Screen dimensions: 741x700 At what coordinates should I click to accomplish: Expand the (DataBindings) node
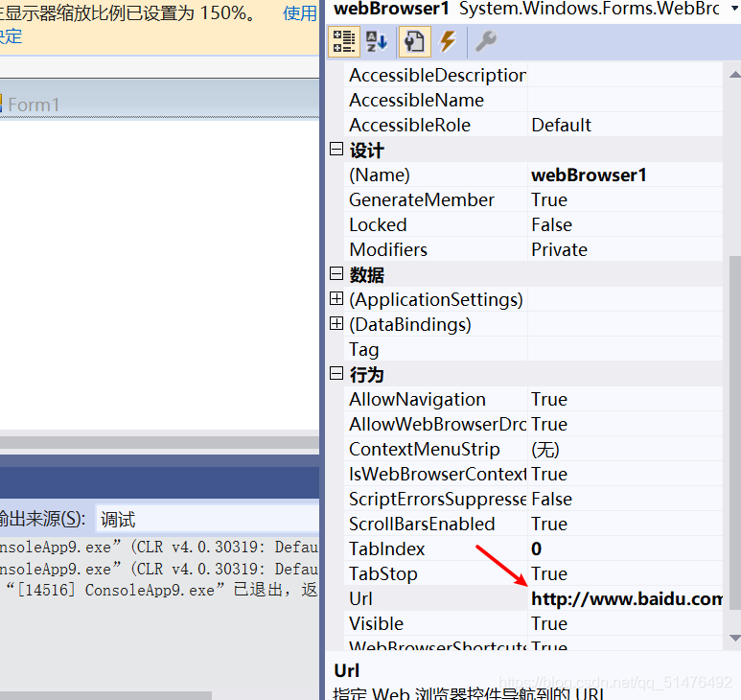tap(336, 324)
